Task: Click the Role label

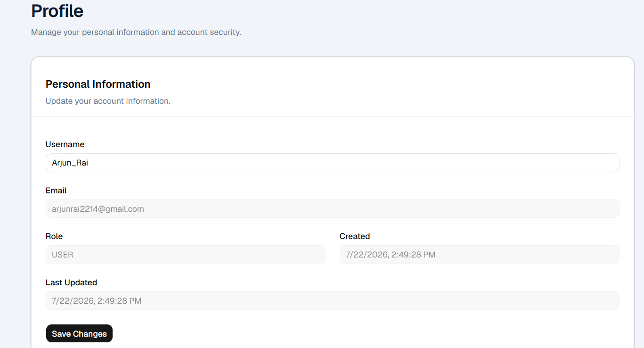Action: tap(54, 236)
